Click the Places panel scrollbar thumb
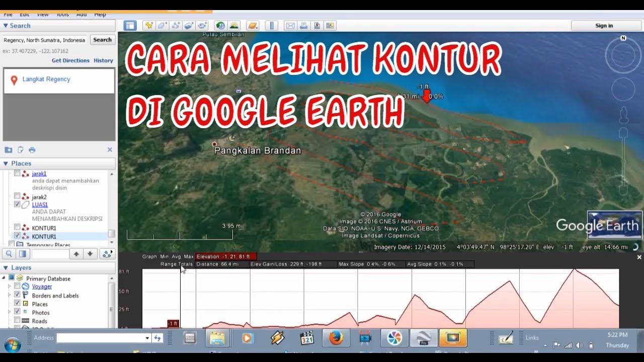 click(x=112, y=233)
